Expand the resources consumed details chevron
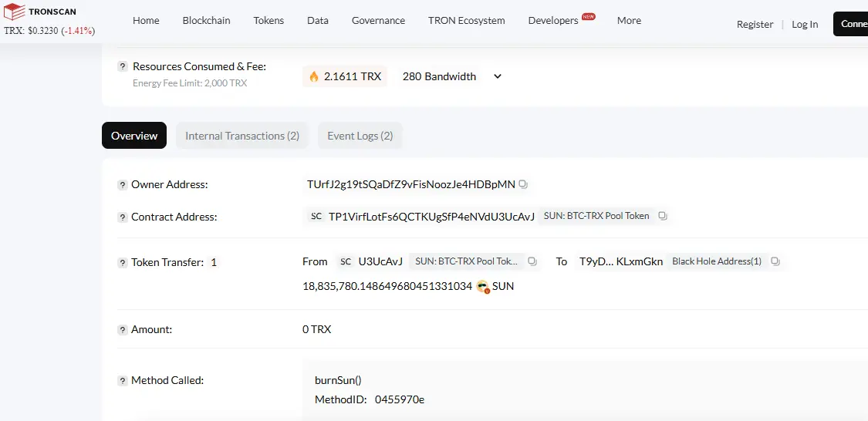The width and height of the screenshot is (868, 421). point(497,76)
